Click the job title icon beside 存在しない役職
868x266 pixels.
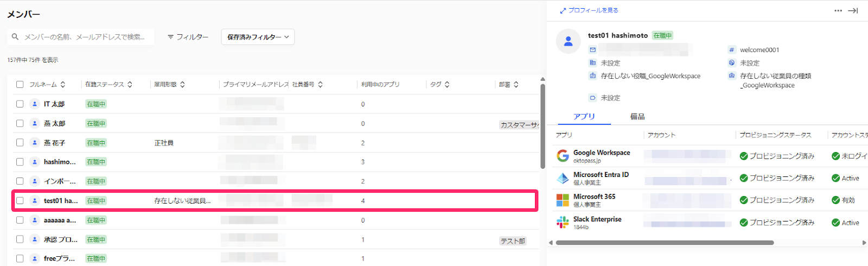pos(593,75)
